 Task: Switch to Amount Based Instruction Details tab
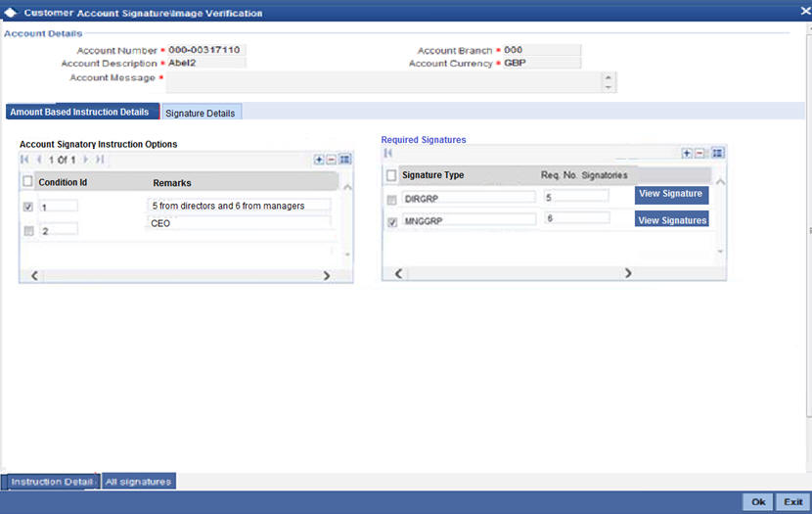pos(82,112)
